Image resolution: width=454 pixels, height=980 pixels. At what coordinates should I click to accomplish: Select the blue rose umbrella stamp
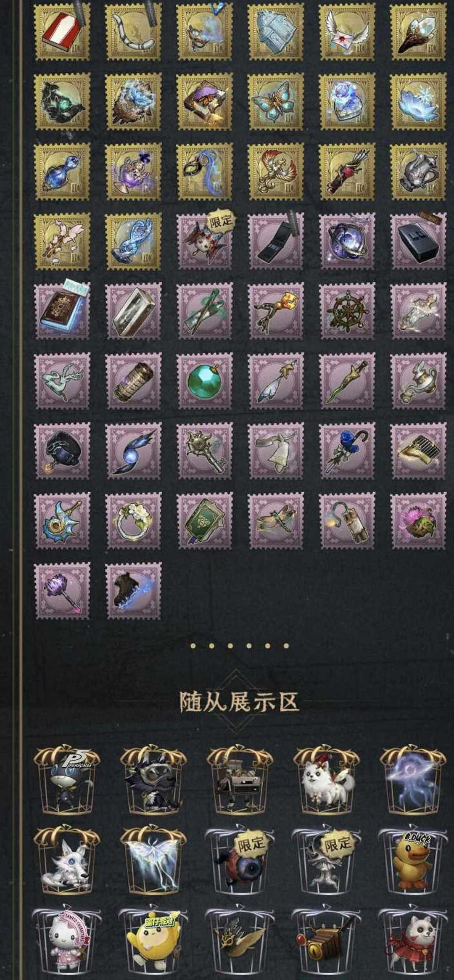[347, 451]
